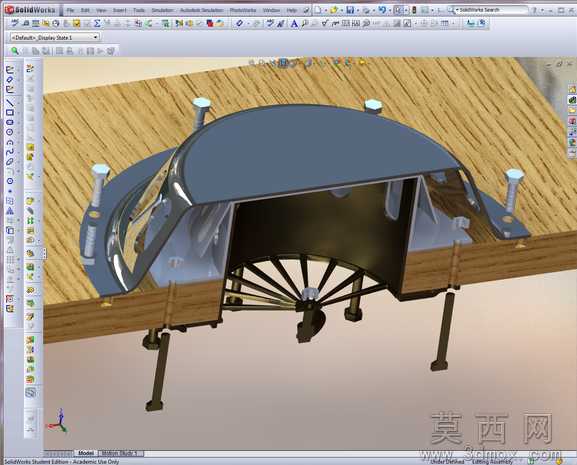Click the XYZ orientation triad

(58, 422)
